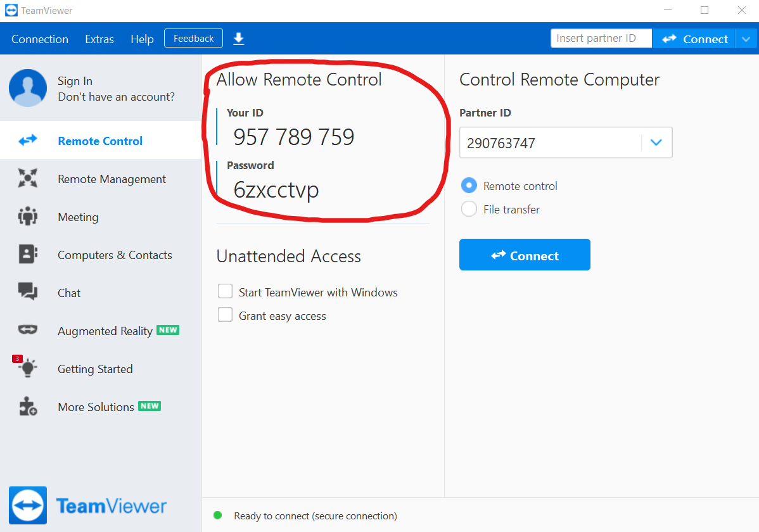Click the download arrow icon in toolbar
Image resolution: width=759 pixels, height=532 pixels.
239,39
